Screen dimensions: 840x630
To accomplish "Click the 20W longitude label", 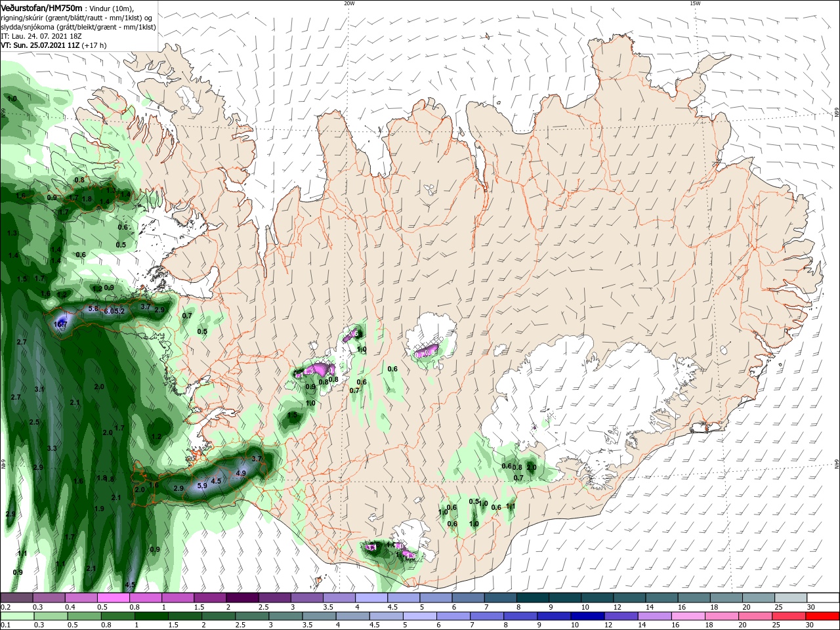I will pyautogui.click(x=349, y=3).
